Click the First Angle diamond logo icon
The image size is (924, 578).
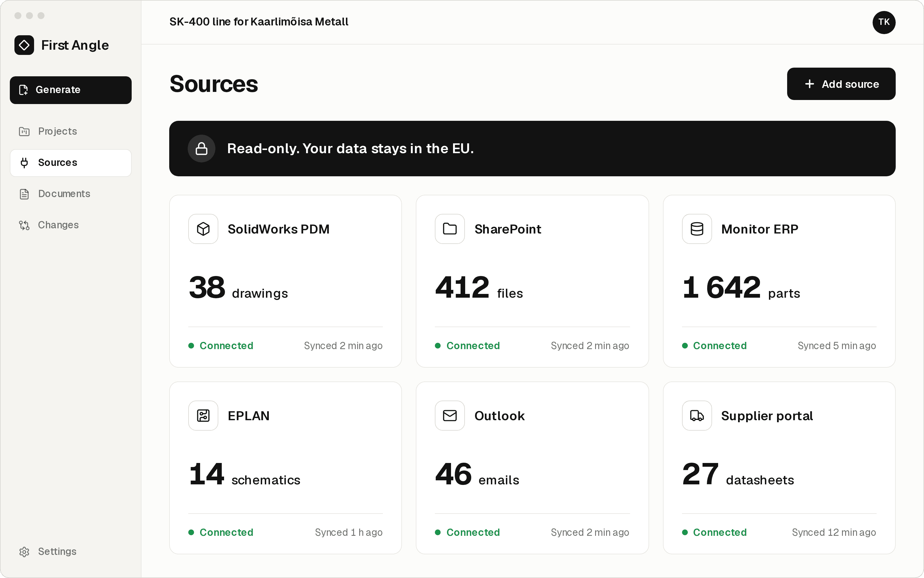(x=24, y=45)
